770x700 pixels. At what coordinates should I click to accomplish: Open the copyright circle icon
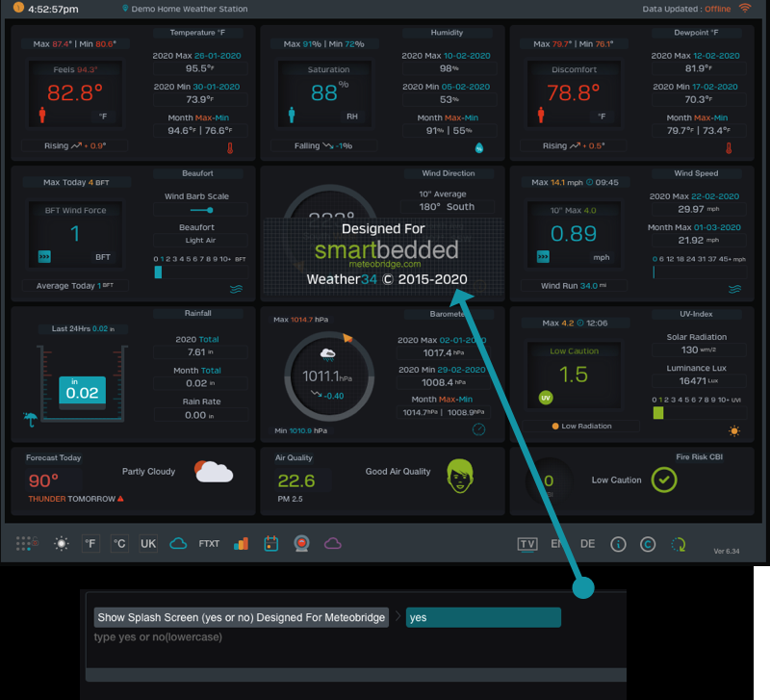648,544
